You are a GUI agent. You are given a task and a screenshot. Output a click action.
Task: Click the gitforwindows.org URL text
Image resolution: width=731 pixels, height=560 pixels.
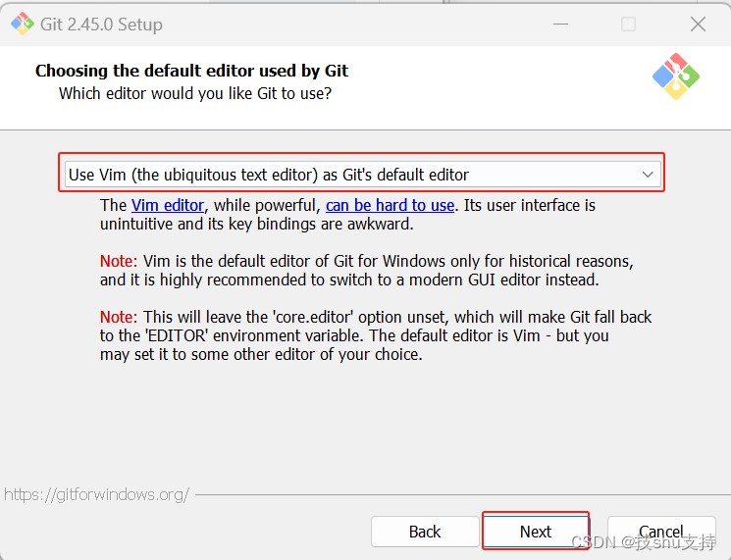(96, 494)
